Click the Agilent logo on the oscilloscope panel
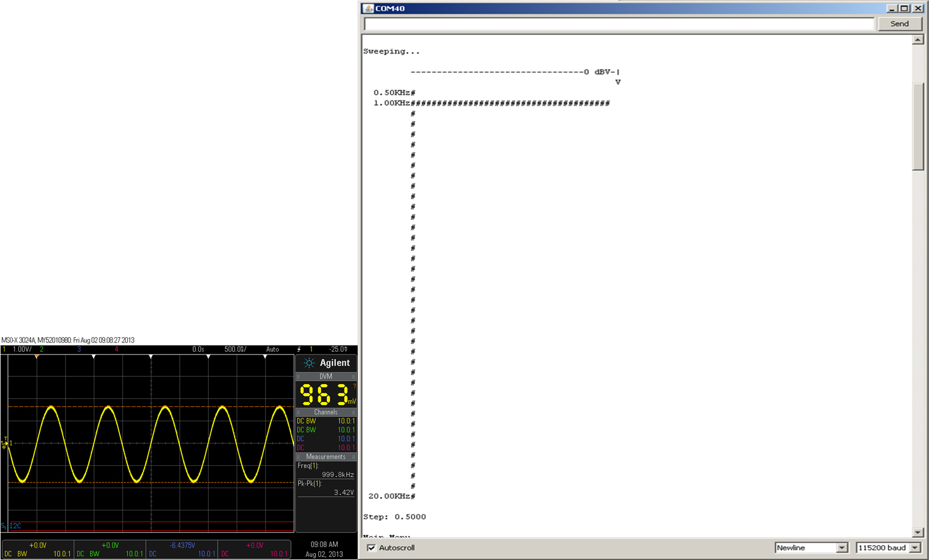Screen dimensions: 929x560 (x=326, y=363)
